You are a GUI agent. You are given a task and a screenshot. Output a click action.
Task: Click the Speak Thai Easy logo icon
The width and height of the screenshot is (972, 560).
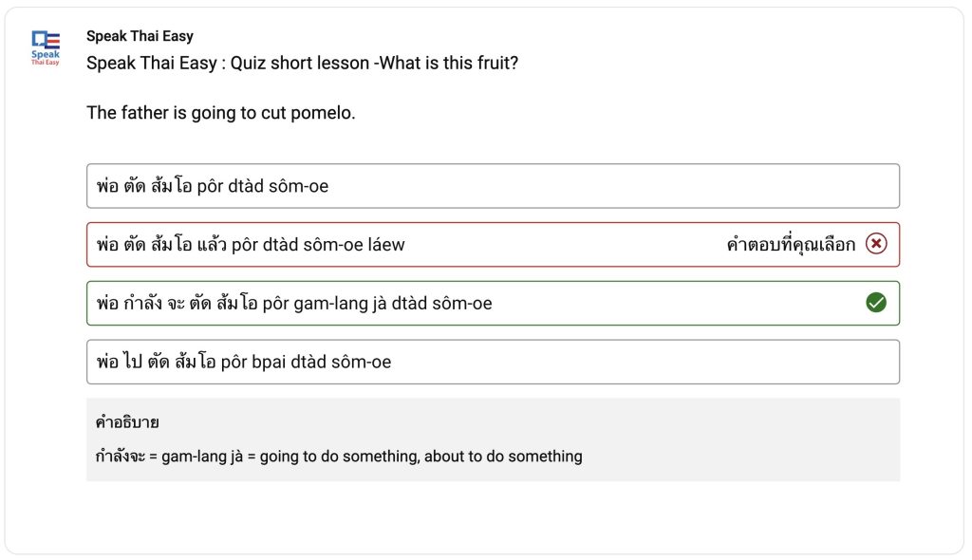click(x=46, y=47)
